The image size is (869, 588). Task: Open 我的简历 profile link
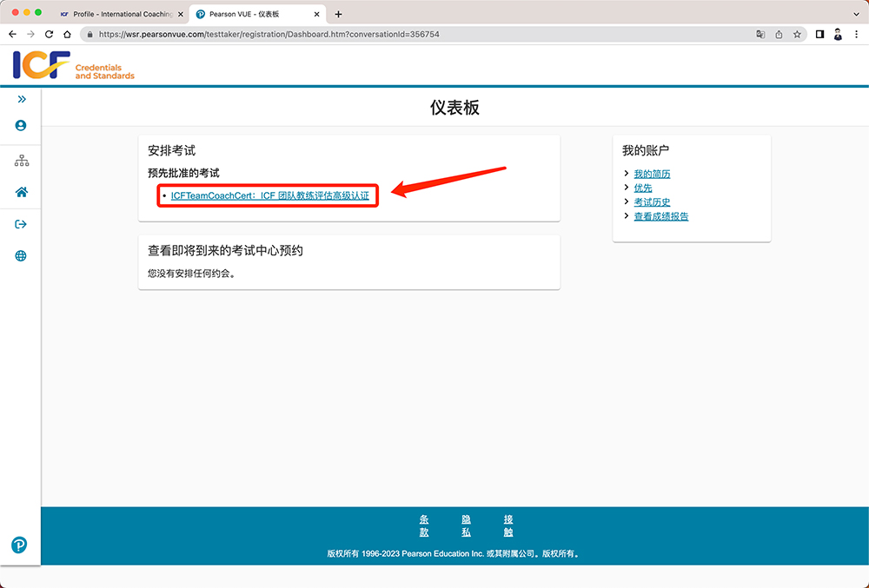tap(652, 175)
